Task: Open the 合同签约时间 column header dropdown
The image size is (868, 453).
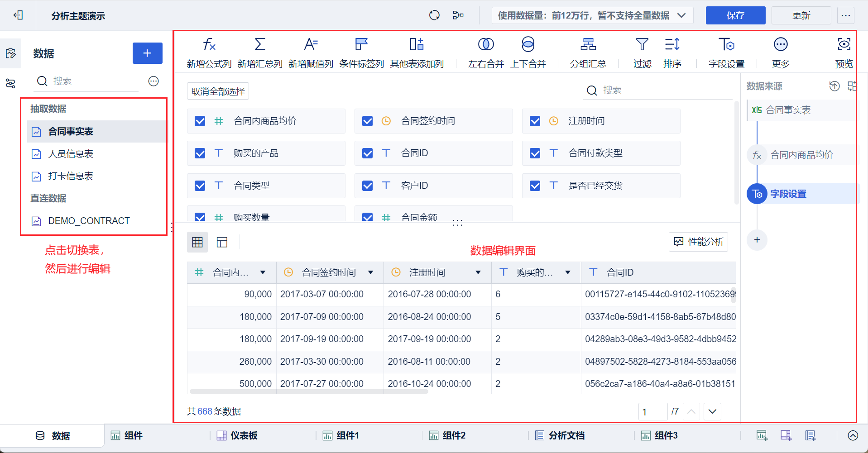Action: point(370,272)
